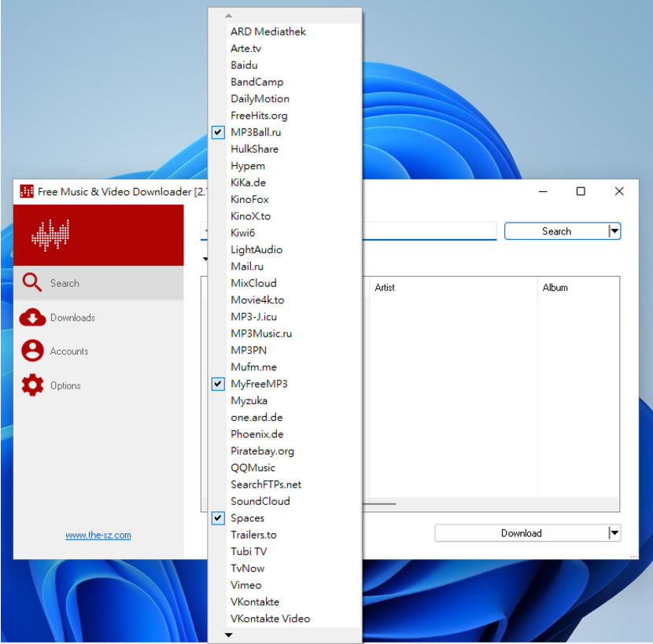Image resolution: width=653 pixels, height=644 pixels.
Task: Click the app logo in the title bar
Action: (x=27, y=192)
